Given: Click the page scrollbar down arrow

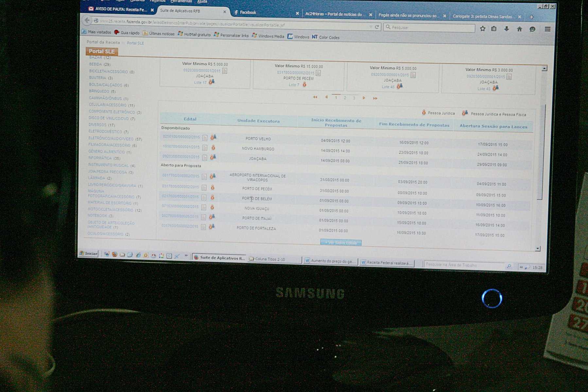Looking at the screenshot, I should coord(538,249).
